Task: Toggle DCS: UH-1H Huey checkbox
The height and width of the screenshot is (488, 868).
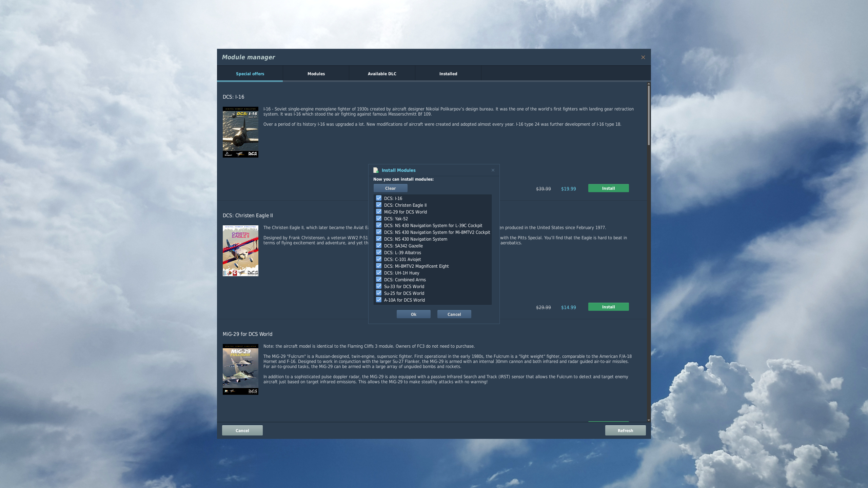Action: [x=379, y=273]
